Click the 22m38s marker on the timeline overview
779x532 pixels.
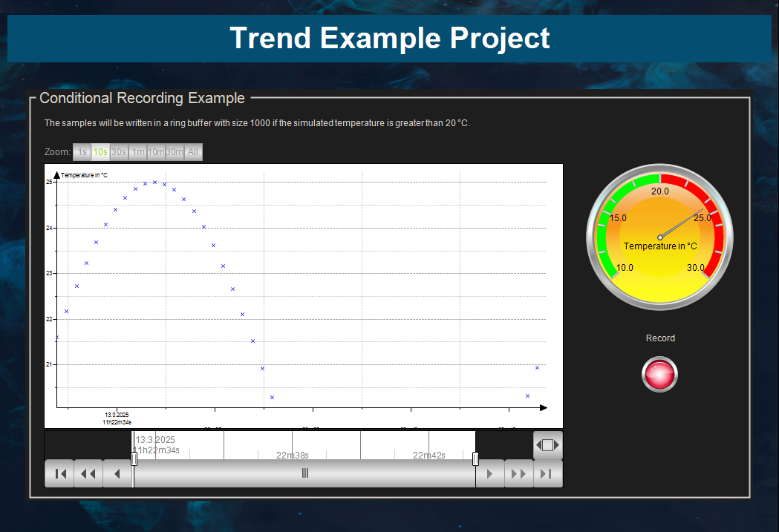pyautogui.click(x=293, y=455)
